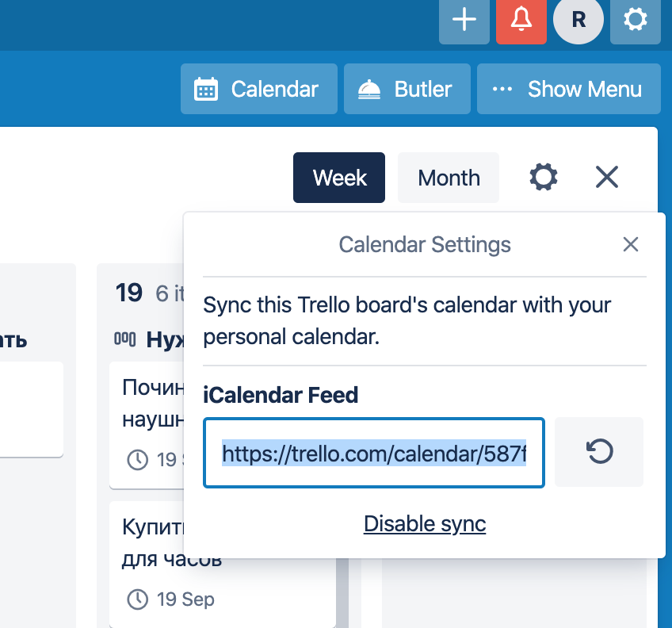672x628 pixels.
Task: Close the Calendar Settings popup
Action: 631,244
